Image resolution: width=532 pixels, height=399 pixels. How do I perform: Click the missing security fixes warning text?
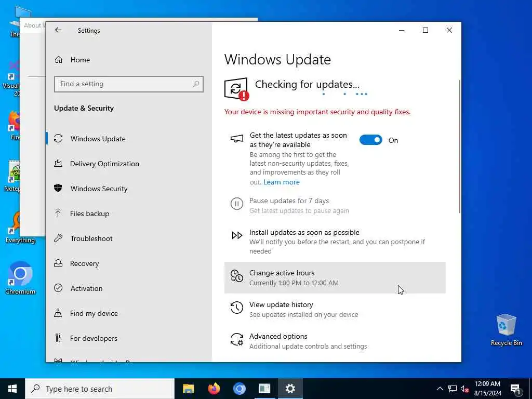(317, 112)
